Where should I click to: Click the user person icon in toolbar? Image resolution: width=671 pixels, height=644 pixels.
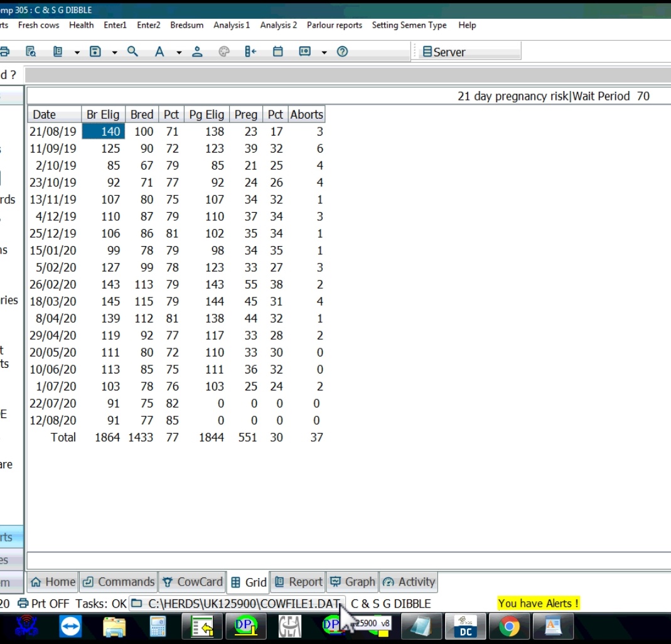coord(197,51)
